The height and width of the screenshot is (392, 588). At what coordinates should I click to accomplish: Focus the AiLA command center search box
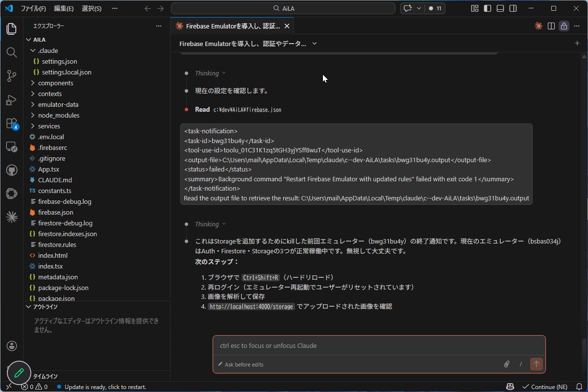283,8
